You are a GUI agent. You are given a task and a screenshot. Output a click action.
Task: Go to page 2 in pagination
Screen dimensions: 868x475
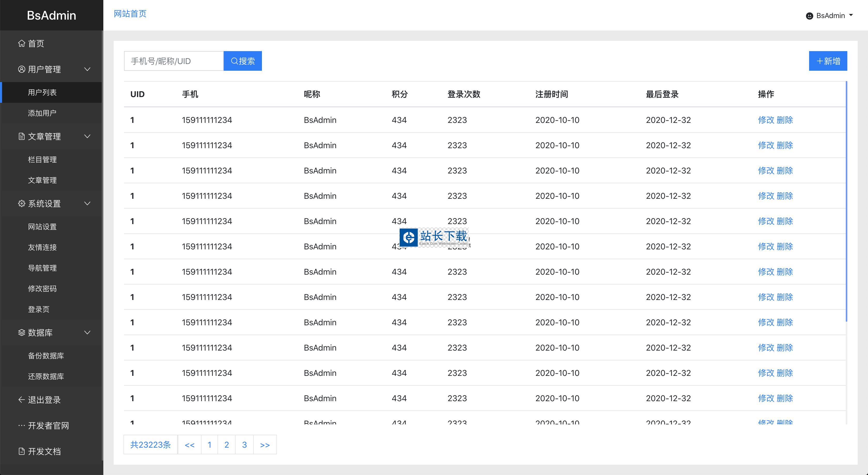click(x=227, y=445)
